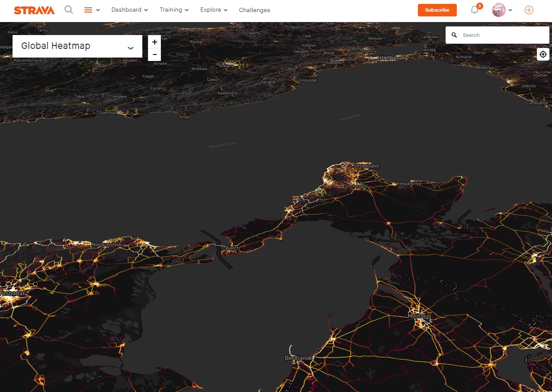Viewport: 552px width, 392px height.
Task: Click the orange plus upload icon
Action: [x=529, y=10]
